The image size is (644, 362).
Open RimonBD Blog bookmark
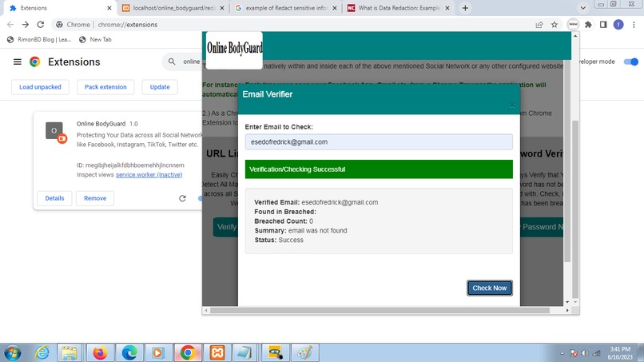pyautogui.click(x=39, y=39)
